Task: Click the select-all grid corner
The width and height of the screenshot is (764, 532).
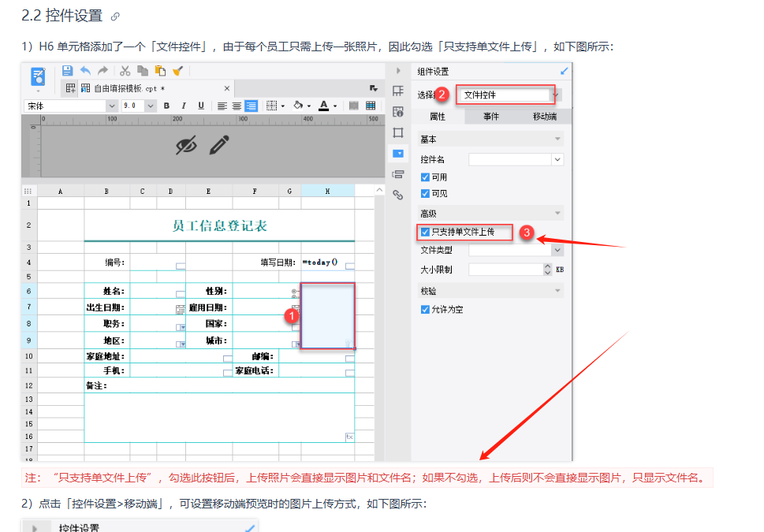Action: point(28,191)
